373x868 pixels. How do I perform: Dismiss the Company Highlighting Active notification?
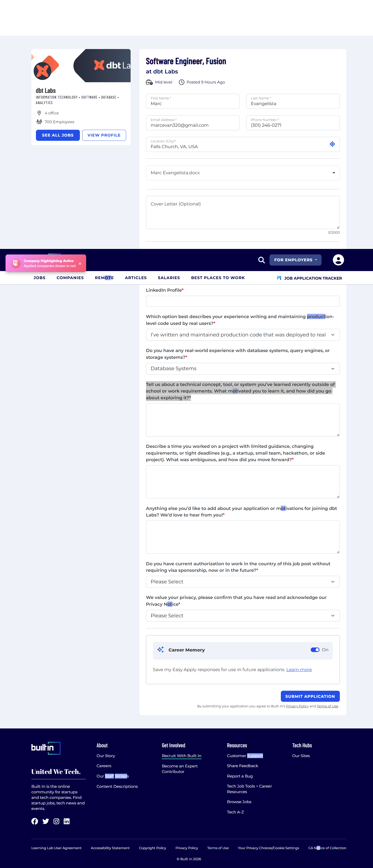pos(80,264)
